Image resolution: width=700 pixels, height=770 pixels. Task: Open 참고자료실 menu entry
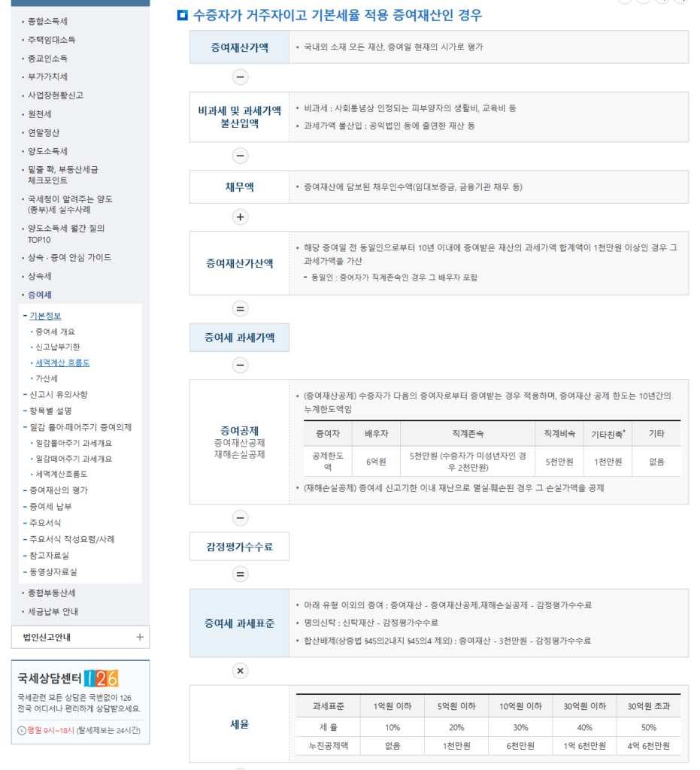49,556
